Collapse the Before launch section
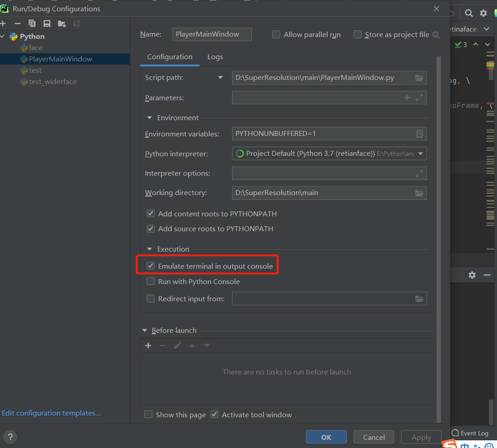 pyautogui.click(x=145, y=330)
